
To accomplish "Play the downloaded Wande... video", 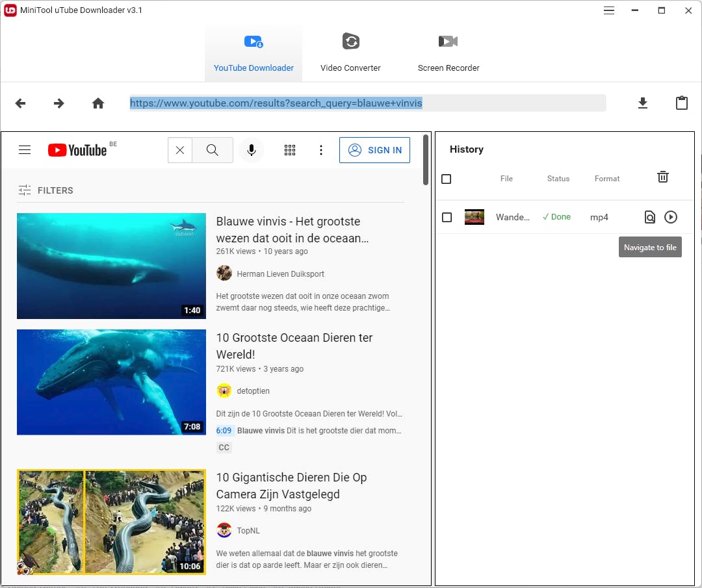I will (671, 217).
